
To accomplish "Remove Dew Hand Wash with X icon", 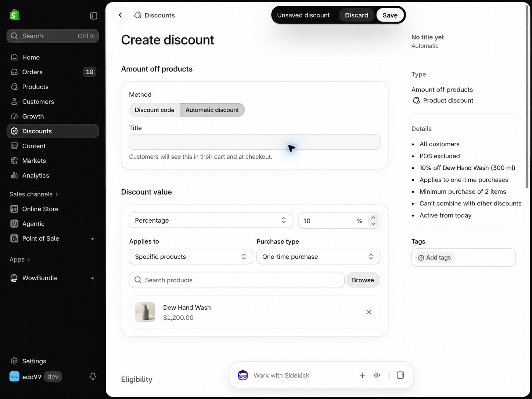I will [x=369, y=312].
